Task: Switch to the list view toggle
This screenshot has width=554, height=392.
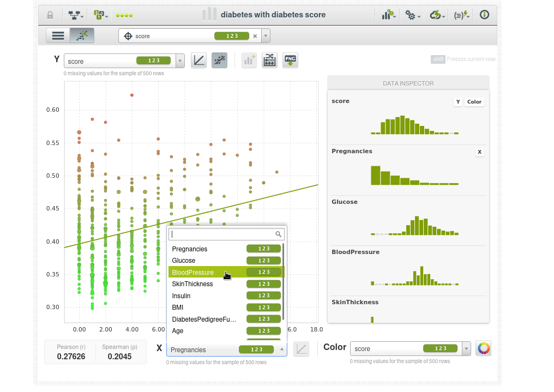Action: pyautogui.click(x=58, y=36)
